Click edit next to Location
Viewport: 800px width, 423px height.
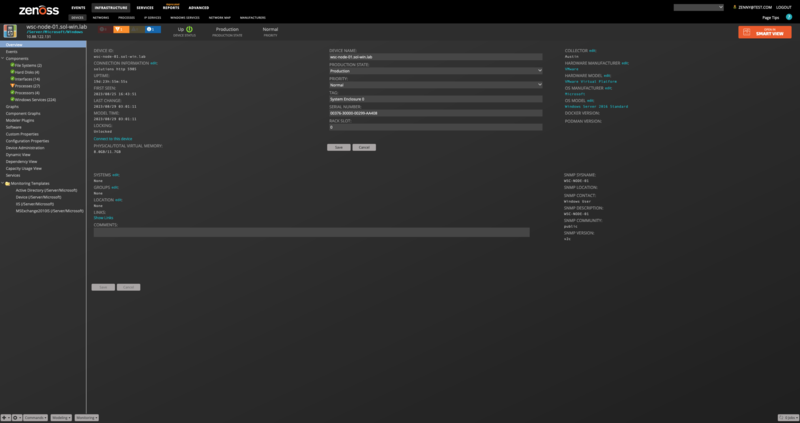point(118,200)
